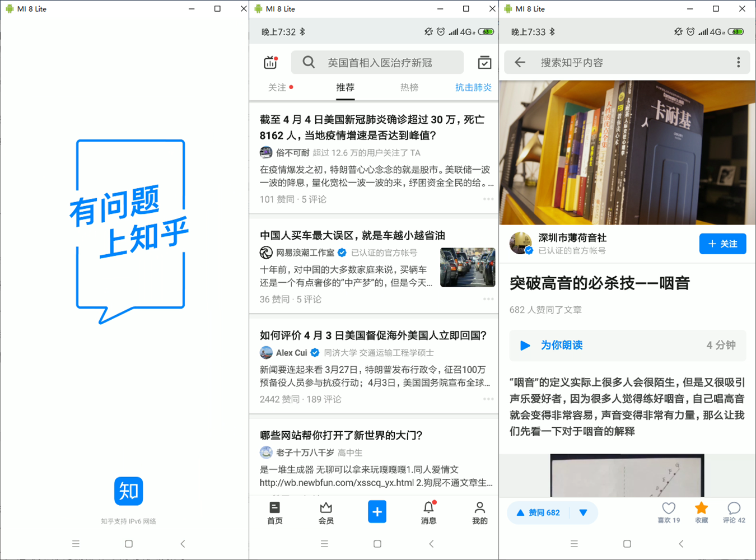
Task: Click 2442 赞同 · 189 评论 stats
Action: (300, 399)
